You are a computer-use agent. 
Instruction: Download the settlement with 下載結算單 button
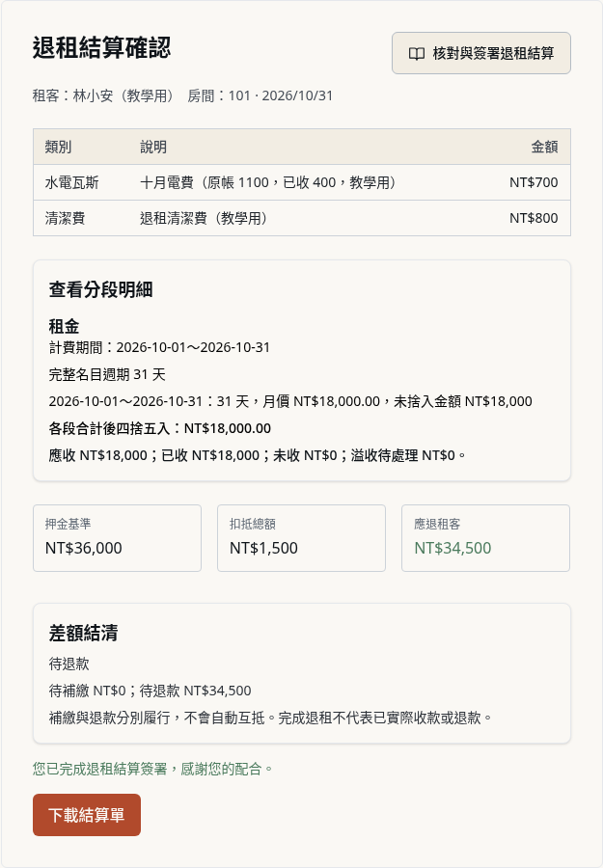(x=87, y=815)
